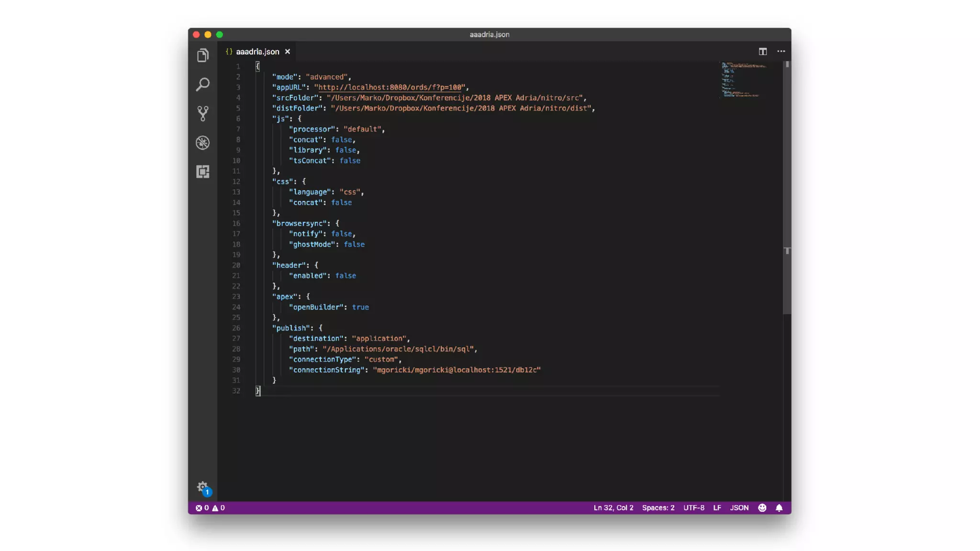Screen dimensions: 980x551
Task: Click the Manage gear icon
Action: point(202,487)
